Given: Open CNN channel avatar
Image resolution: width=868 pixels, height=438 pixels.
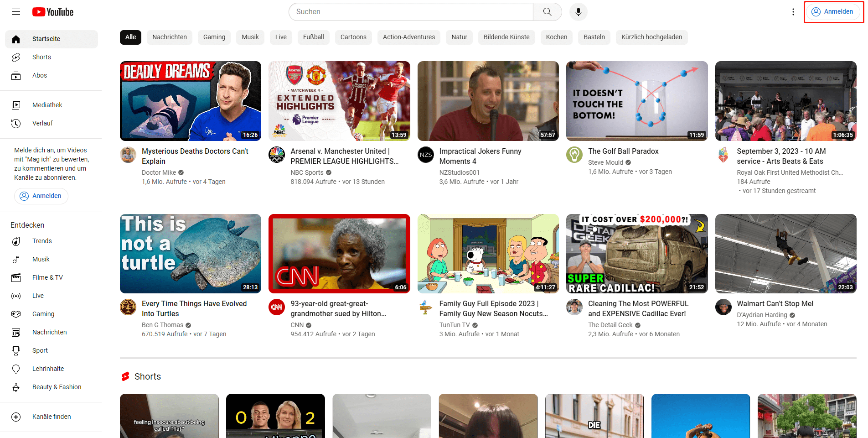Looking at the screenshot, I should point(277,308).
